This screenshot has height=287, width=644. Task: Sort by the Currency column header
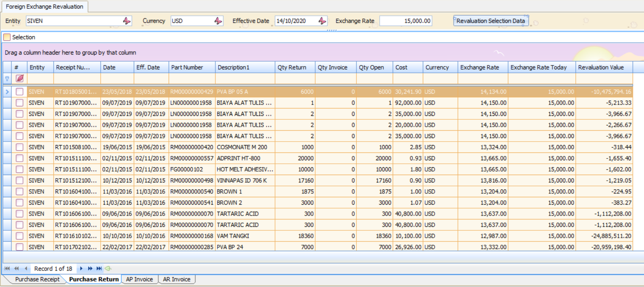[440, 67]
